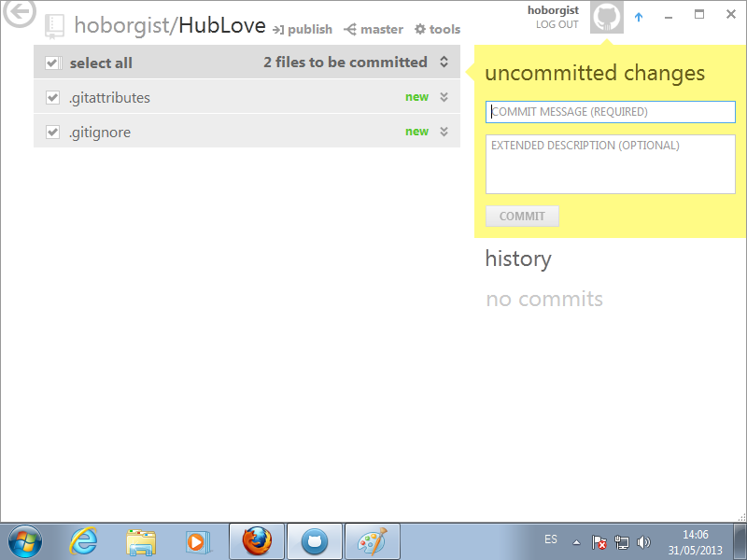The height and width of the screenshot is (560, 747).
Task: Click the history heading
Action: 518,259
